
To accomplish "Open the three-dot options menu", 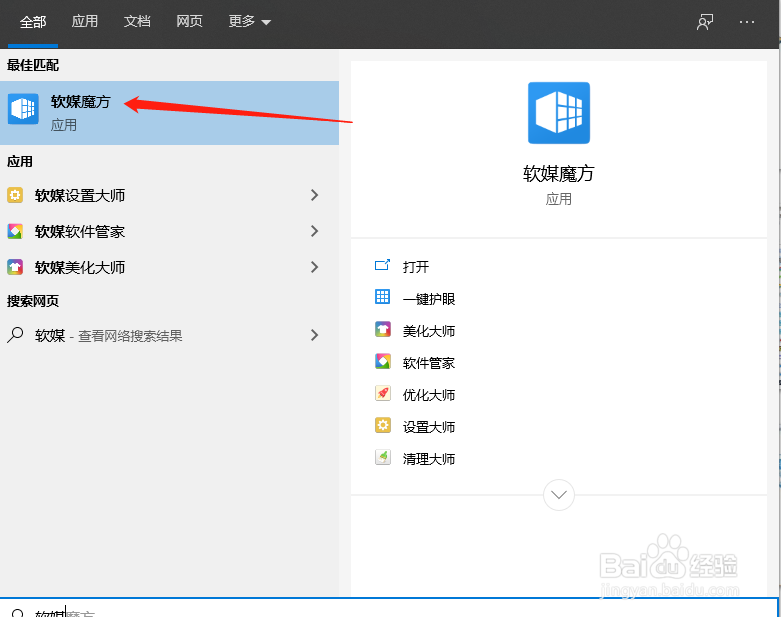I will pos(747,22).
